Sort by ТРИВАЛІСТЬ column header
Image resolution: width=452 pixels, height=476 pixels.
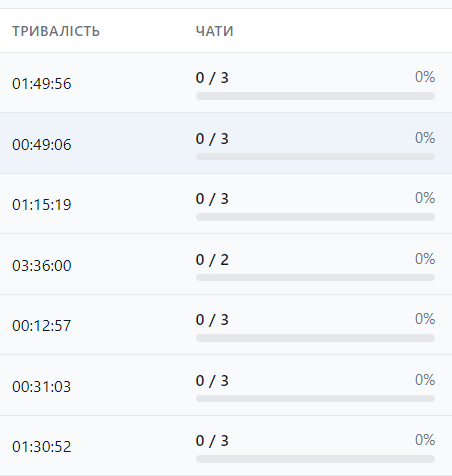56,31
